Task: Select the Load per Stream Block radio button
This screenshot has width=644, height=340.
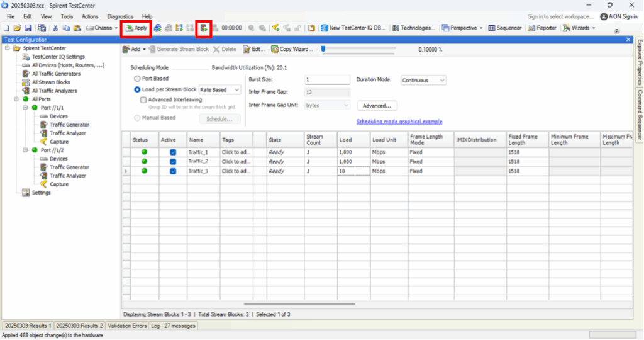Action: coord(137,89)
